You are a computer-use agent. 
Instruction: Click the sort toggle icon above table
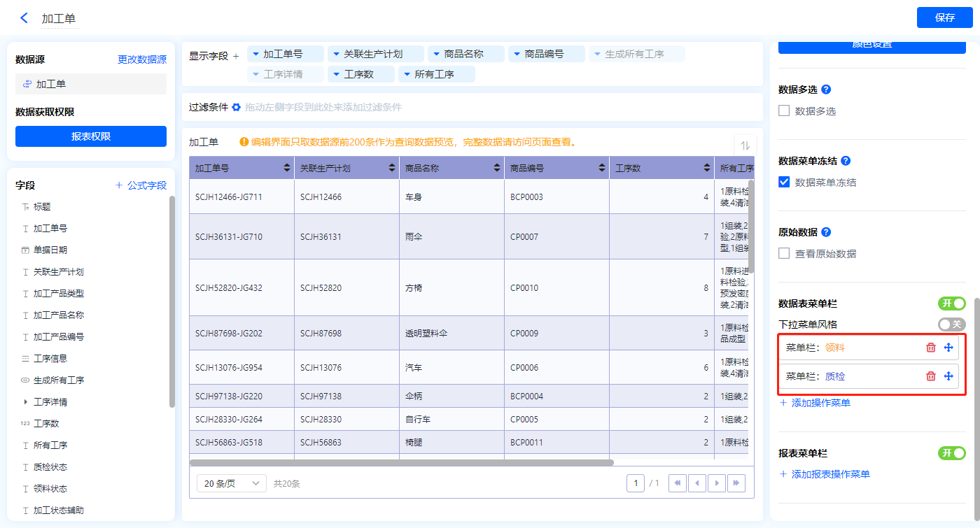point(745,145)
